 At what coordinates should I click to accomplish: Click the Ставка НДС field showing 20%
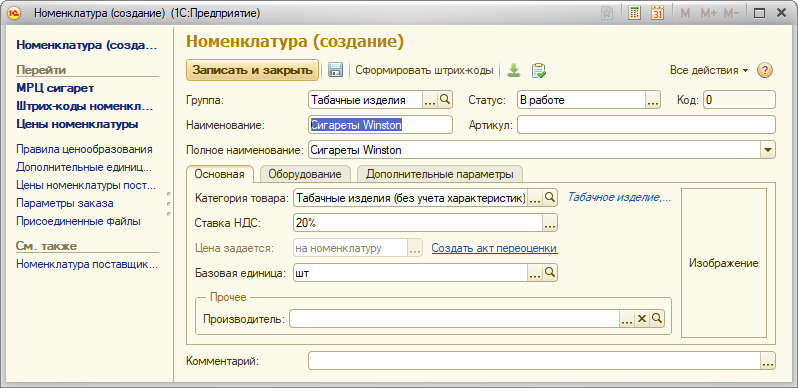click(x=418, y=223)
